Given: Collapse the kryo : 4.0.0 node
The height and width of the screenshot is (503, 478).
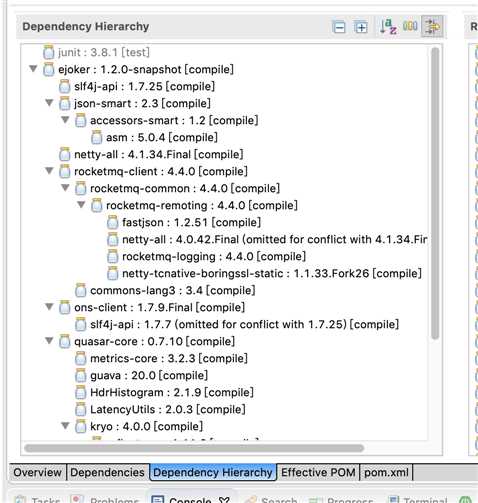Looking at the screenshot, I should pos(65,426).
